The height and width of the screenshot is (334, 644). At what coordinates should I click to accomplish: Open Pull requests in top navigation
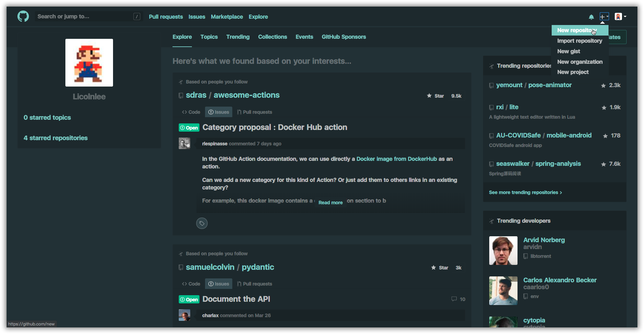(x=166, y=17)
